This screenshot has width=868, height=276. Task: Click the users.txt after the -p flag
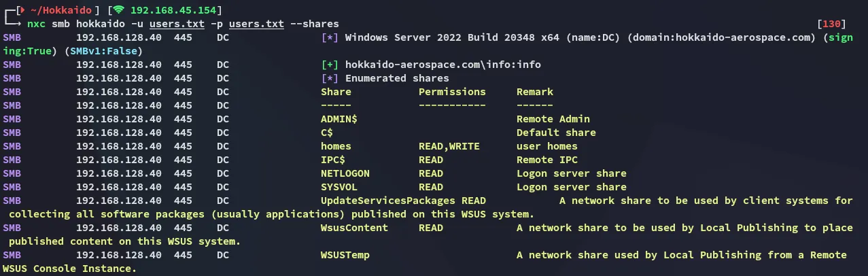click(x=256, y=24)
